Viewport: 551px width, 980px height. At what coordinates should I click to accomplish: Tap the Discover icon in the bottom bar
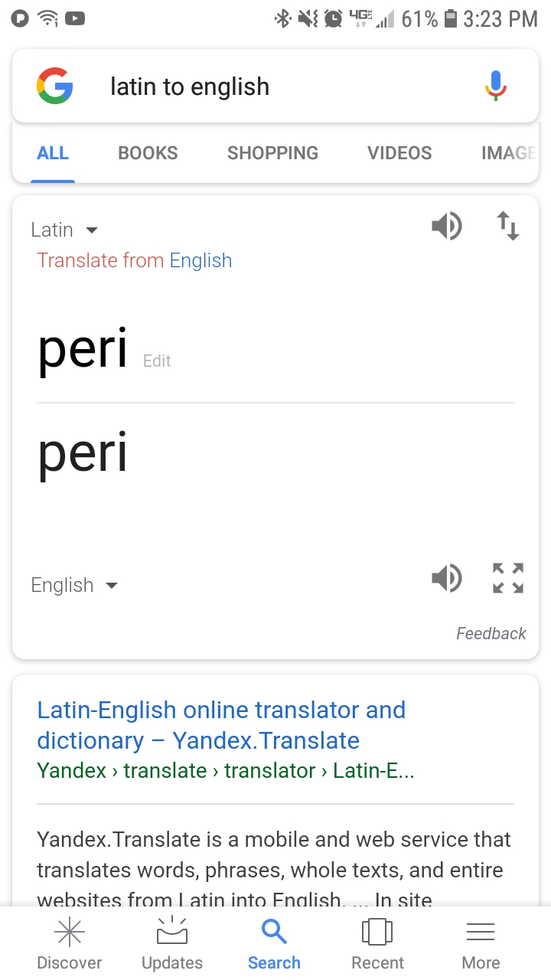click(69, 942)
